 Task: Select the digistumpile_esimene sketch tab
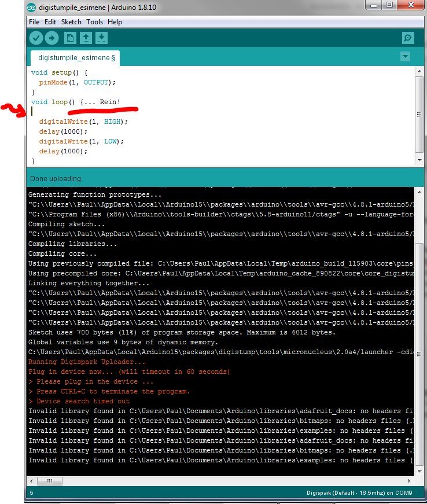pyautogui.click(x=76, y=58)
